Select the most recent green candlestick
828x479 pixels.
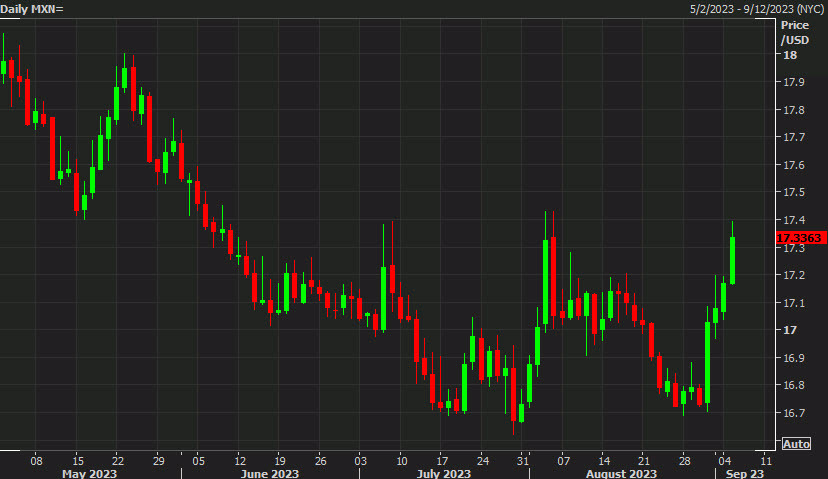733,260
